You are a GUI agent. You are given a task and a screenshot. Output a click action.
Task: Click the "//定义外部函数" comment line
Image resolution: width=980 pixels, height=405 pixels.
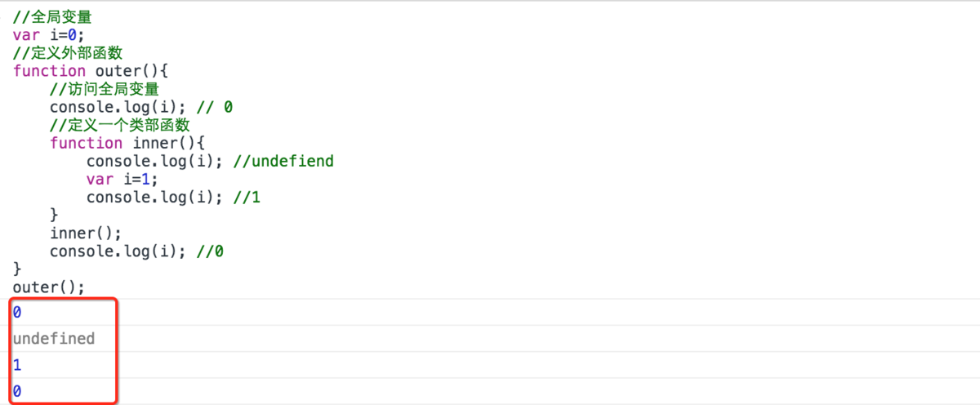(67, 52)
